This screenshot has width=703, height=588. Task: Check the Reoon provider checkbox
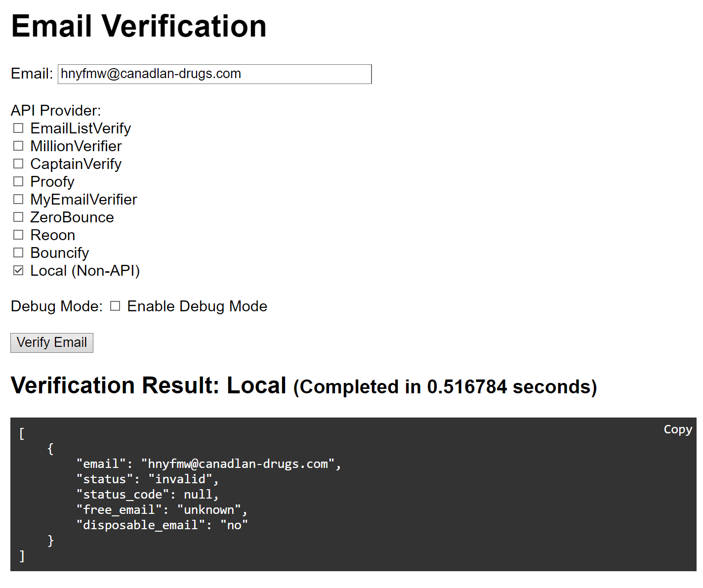tap(18, 235)
